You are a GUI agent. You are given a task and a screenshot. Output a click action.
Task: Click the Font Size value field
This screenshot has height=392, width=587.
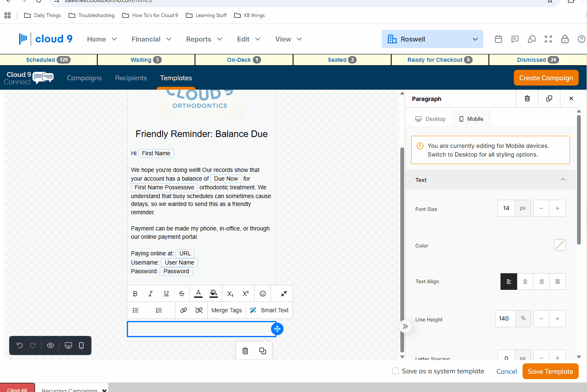pyautogui.click(x=506, y=208)
